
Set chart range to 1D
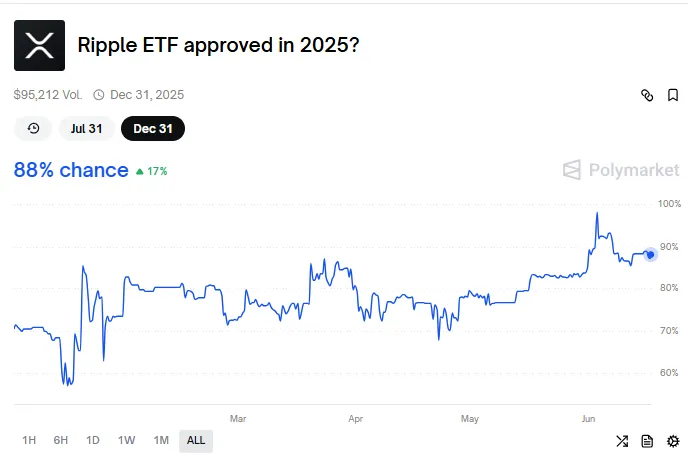[x=93, y=440]
